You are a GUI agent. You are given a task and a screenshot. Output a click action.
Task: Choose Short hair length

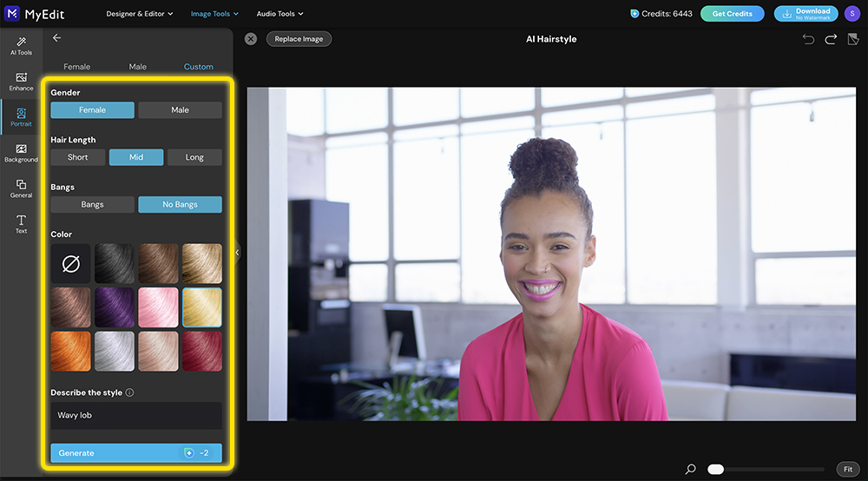point(77,157)
